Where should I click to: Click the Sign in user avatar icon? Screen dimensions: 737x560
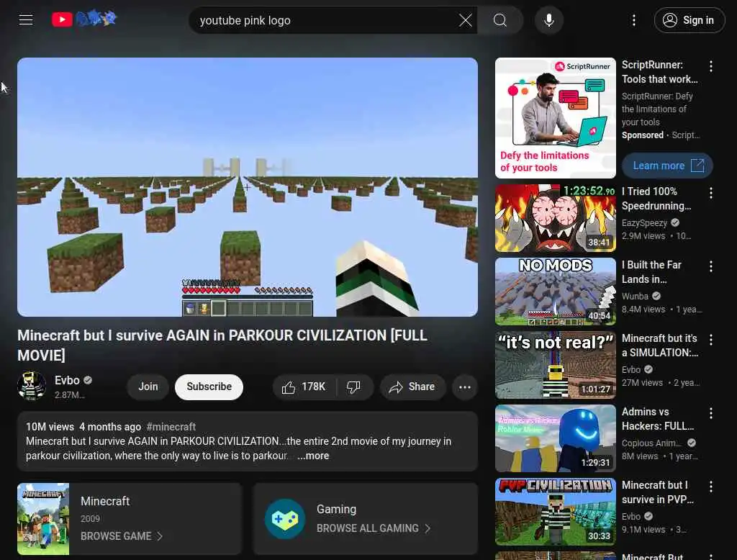point(670,20)
